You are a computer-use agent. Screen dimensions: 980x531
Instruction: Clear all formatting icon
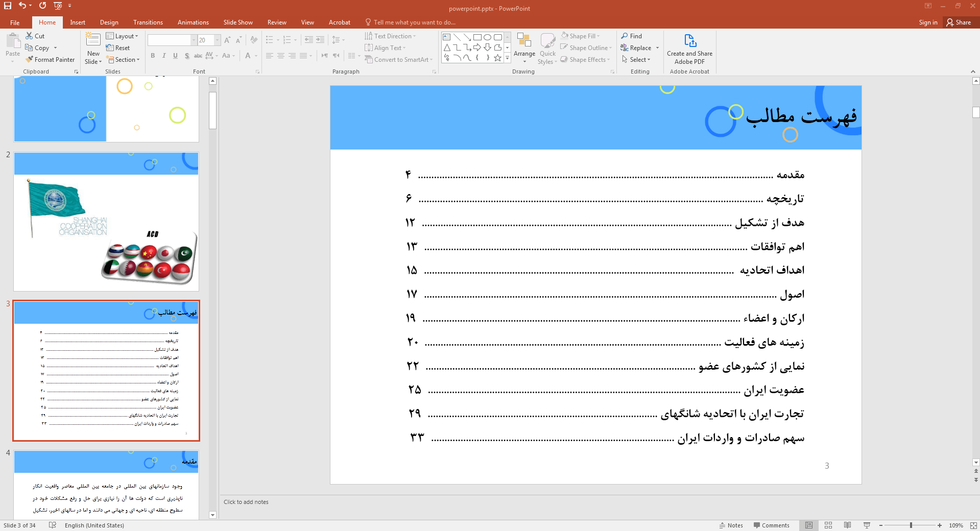click(254, 40)
